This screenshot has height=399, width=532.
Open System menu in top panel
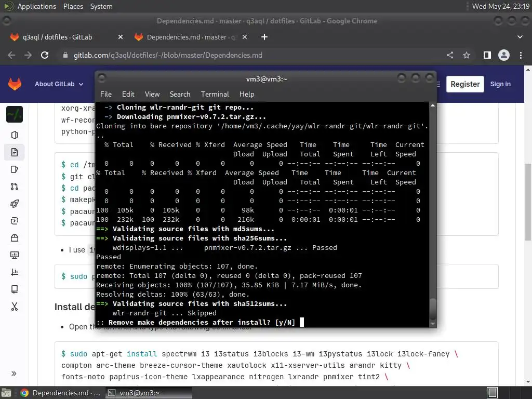[101, 6]
